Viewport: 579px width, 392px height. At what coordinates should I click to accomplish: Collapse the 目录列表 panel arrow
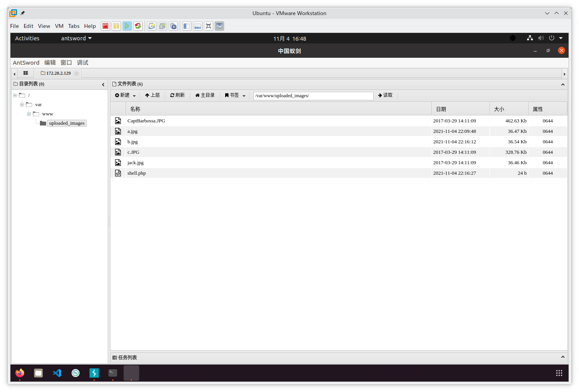[x=103, y=84]
